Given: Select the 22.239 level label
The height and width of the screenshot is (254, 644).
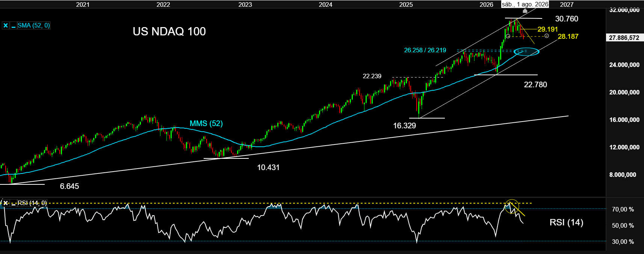Looking at the screenshot, I should click(372, 76).
